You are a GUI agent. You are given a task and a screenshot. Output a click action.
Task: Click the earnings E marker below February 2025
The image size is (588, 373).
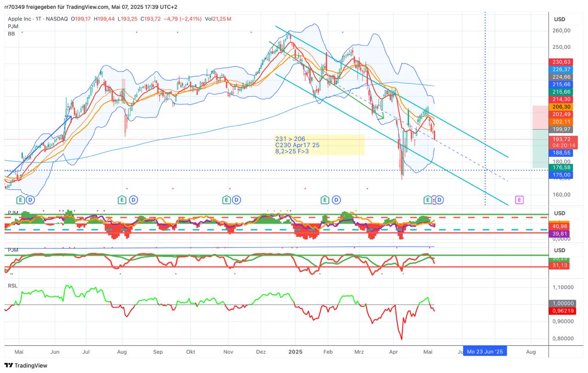point(325,200)
